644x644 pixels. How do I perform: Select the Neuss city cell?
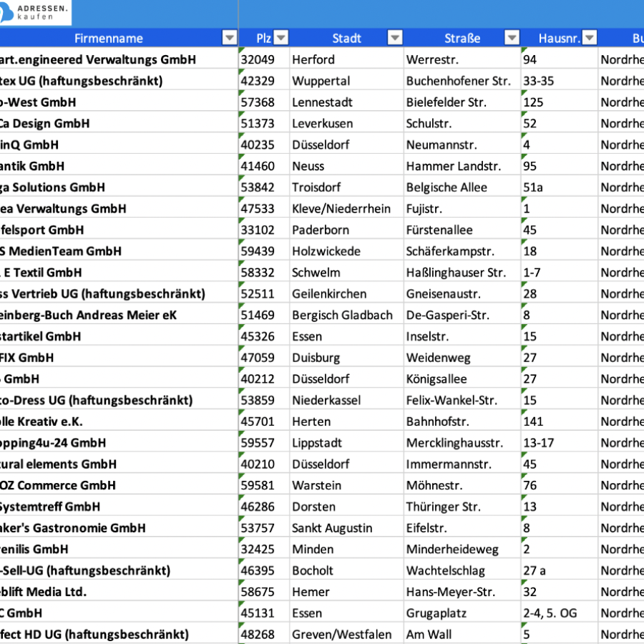point(346,166)
